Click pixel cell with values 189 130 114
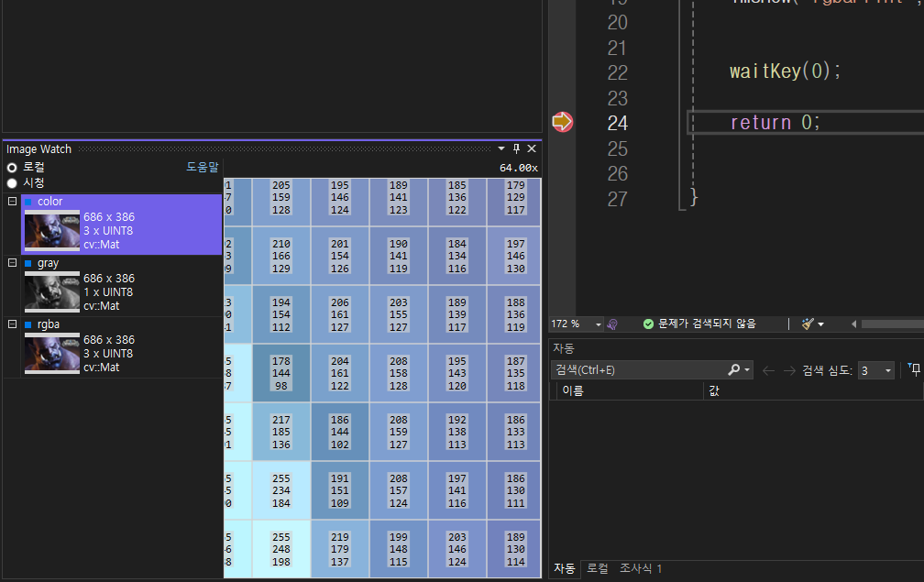Image resolution: width=924 pixels, height=582 pixels. pyautogui.click(x=515, y=550)
